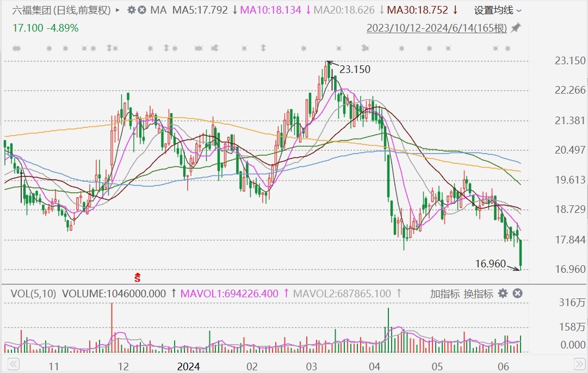The width and height of the screenshot is (588, 373).
Task: Open MA indicator settings gear
Action: pyautogui.click(x=131, y=10)
